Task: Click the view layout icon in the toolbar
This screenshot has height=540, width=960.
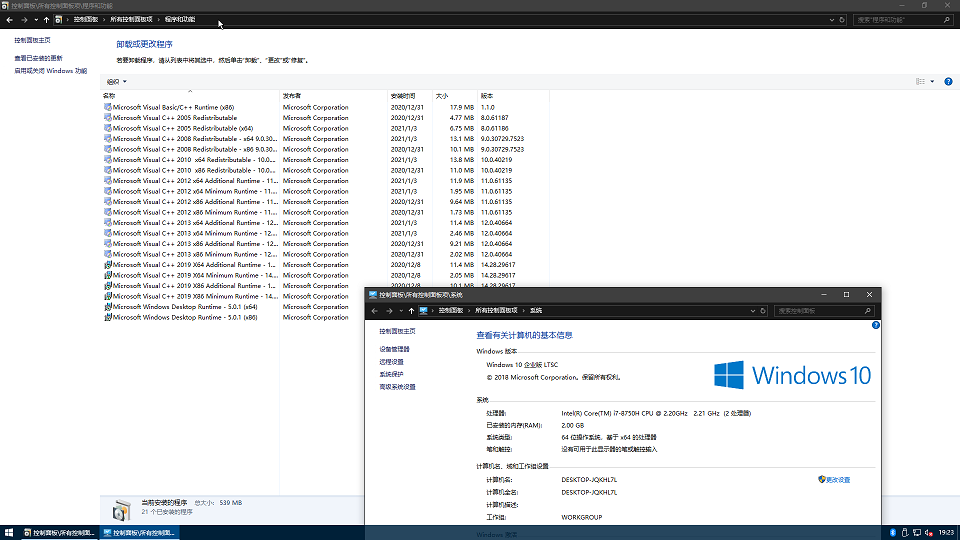Action: 921,81
